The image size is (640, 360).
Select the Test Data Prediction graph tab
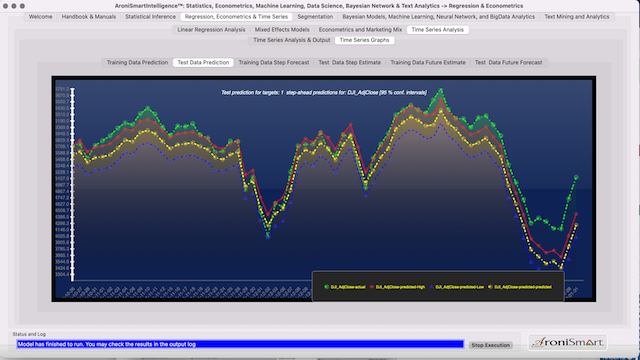point(203,62)
